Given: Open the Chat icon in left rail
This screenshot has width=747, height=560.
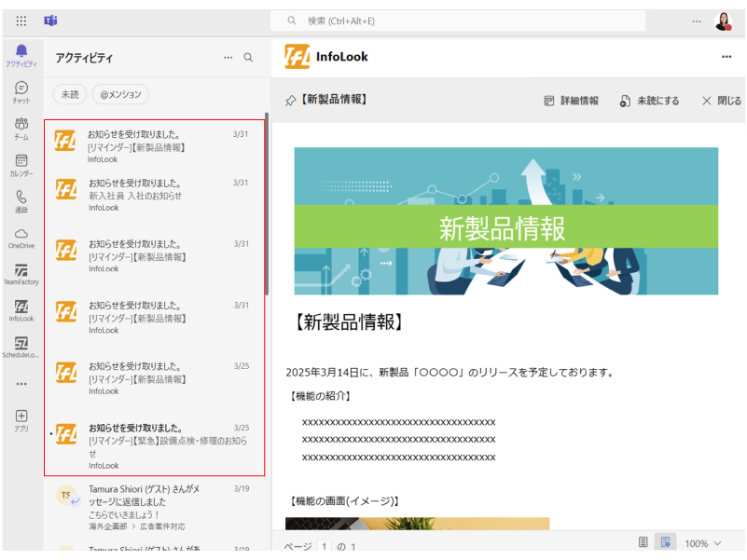Looking at the screenshot, I should pos(21,91).
